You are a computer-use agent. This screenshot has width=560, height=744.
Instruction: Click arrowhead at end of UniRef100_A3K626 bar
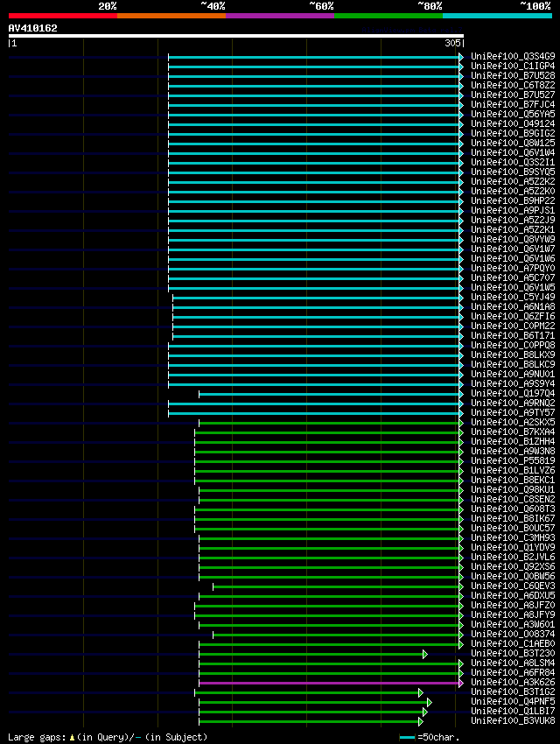[x=461, y=684]
